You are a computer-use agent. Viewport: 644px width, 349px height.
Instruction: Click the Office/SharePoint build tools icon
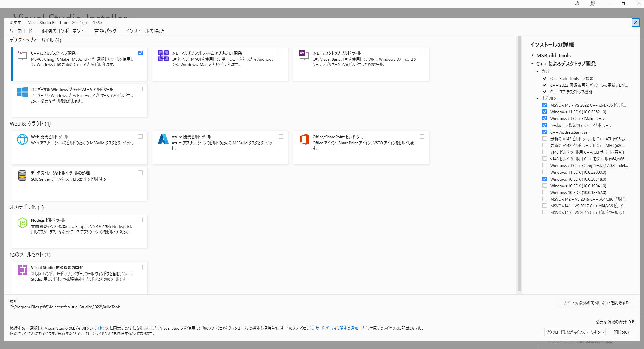point(304,139)
